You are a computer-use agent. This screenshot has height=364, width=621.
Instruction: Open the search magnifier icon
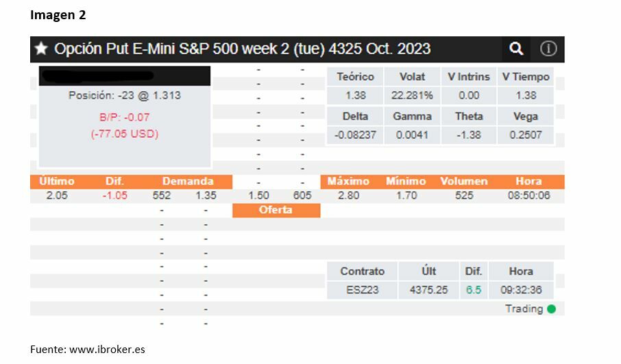tap(516, 49)
